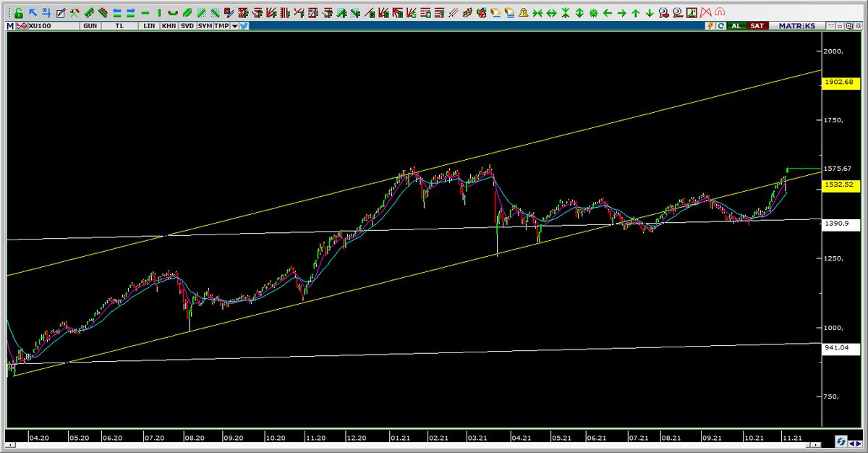The width and height of the screenshot is (868, 453).
Task: Open the Twitter bird share icon
Action: 244,26
